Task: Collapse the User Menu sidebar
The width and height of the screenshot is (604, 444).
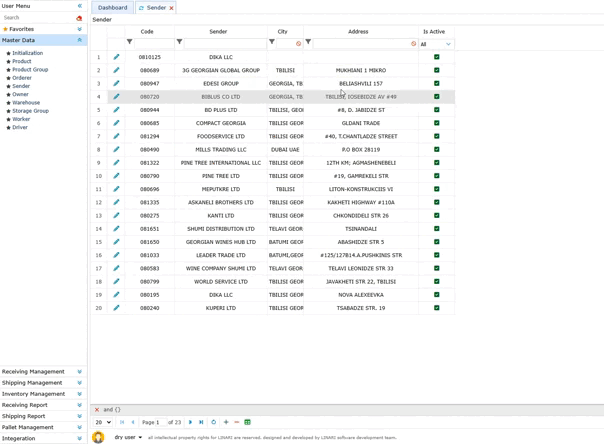Action: (80, 6)
